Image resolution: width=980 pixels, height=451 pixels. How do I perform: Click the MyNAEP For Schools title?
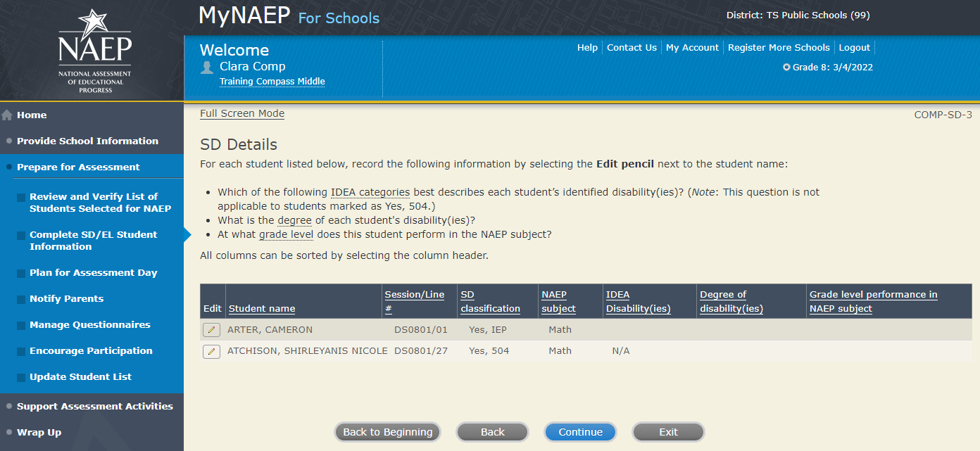pos(289,15)
